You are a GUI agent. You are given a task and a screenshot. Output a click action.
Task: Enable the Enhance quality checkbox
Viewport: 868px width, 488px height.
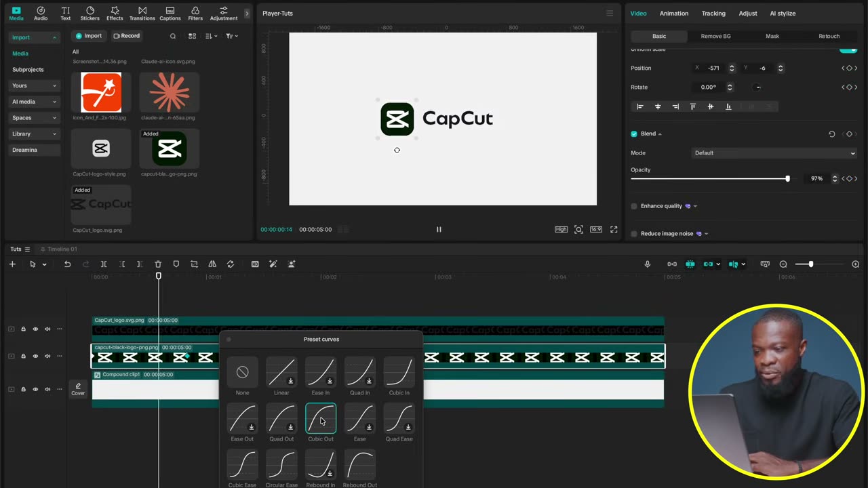tap(634, 206)
